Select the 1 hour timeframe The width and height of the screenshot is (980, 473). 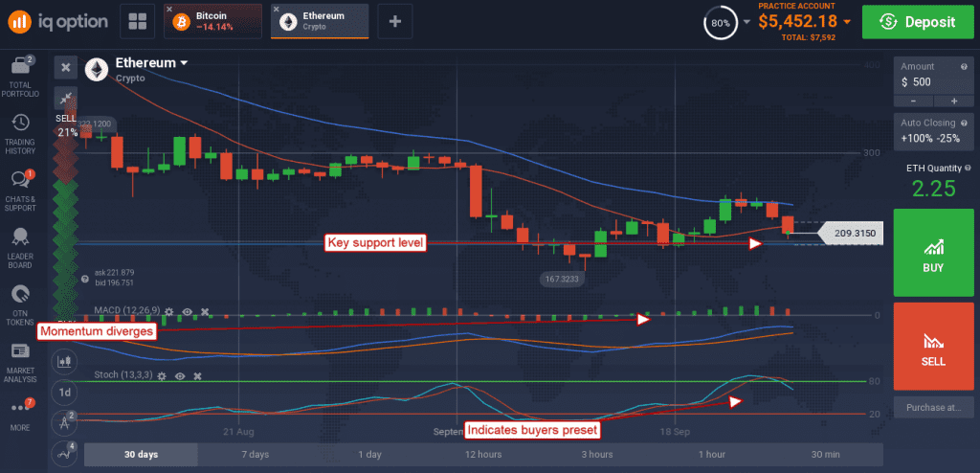tap(711, 454)
